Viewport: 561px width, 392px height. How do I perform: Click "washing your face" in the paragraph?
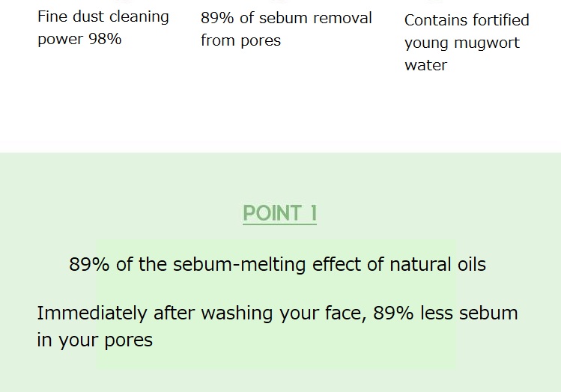(283, 313)
